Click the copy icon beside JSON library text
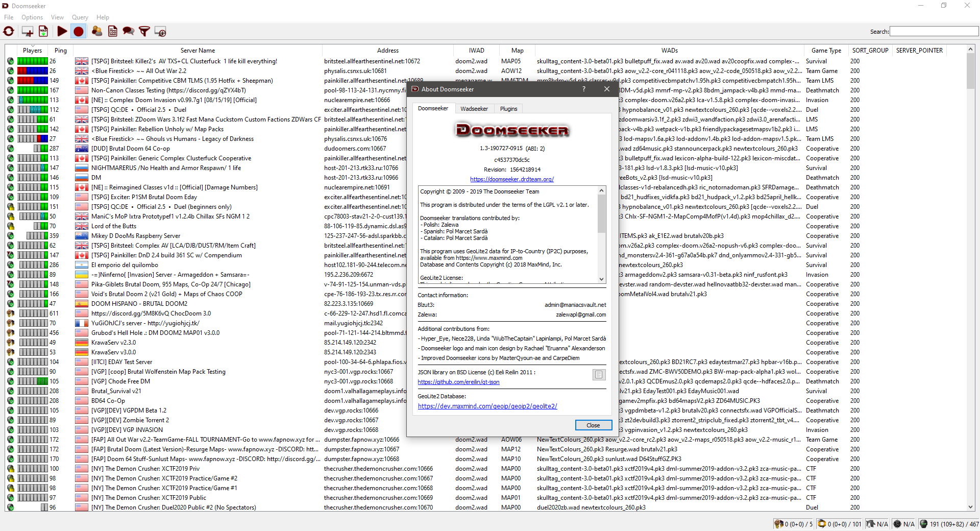This screenshot has height=531, width=980. click(x=598, y=375)
